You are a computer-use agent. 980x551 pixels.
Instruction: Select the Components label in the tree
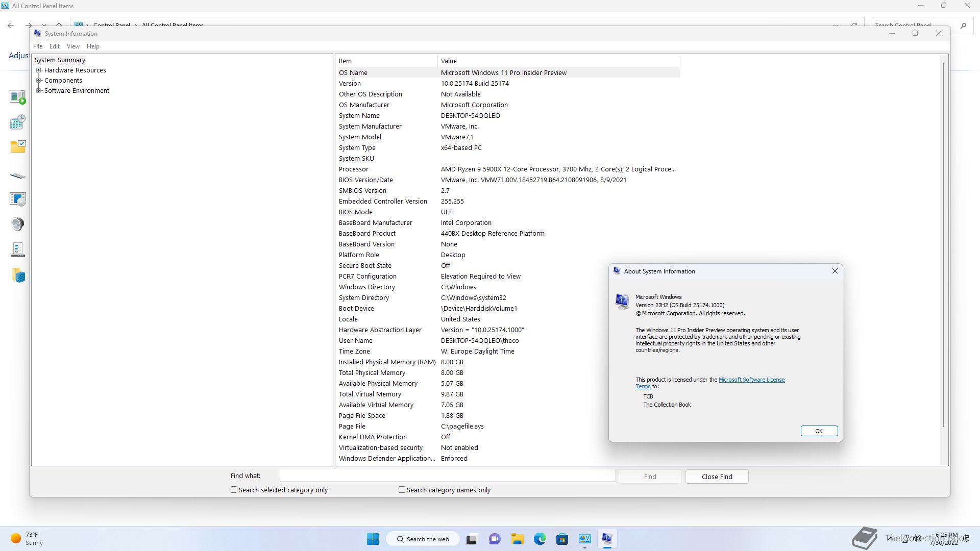[63, 81]
